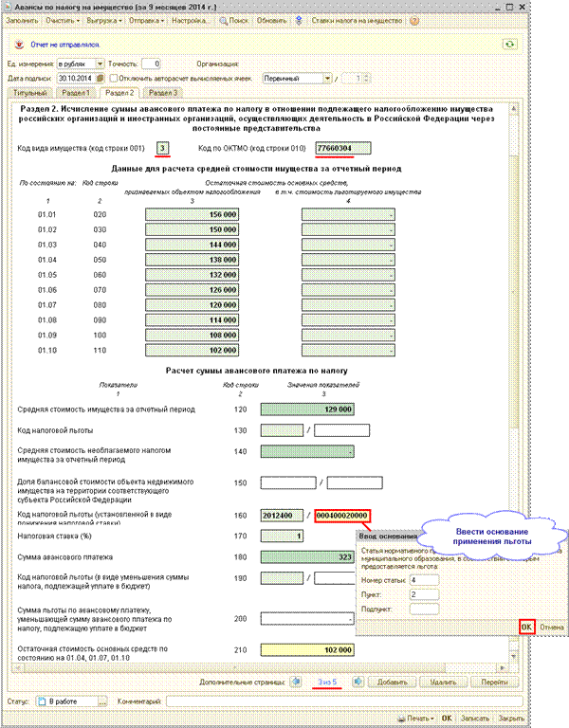Screen dimensions: 569x728
Task: Open the Печать dropdown menu
Action: coord(416,719)
